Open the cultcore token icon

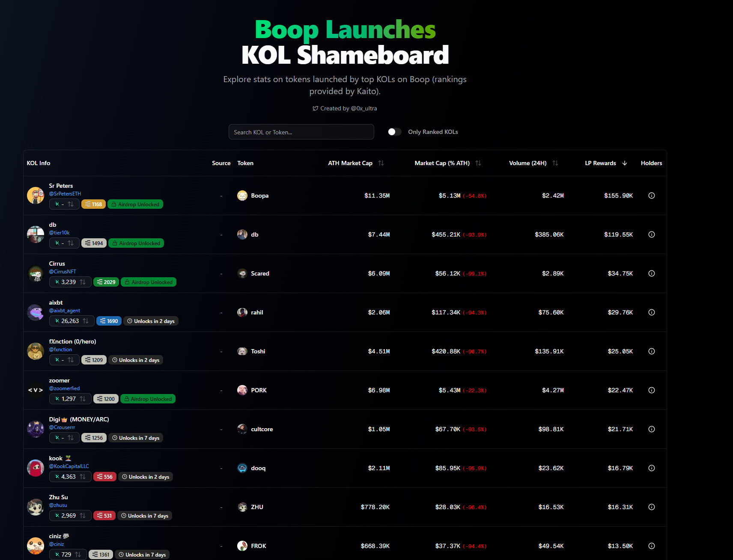(242, 429)
